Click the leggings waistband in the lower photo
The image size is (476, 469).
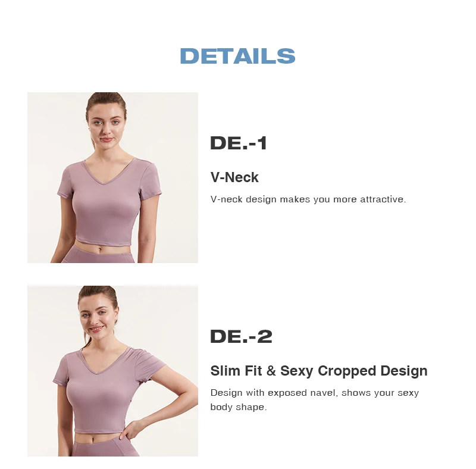(x=105, y=444)
